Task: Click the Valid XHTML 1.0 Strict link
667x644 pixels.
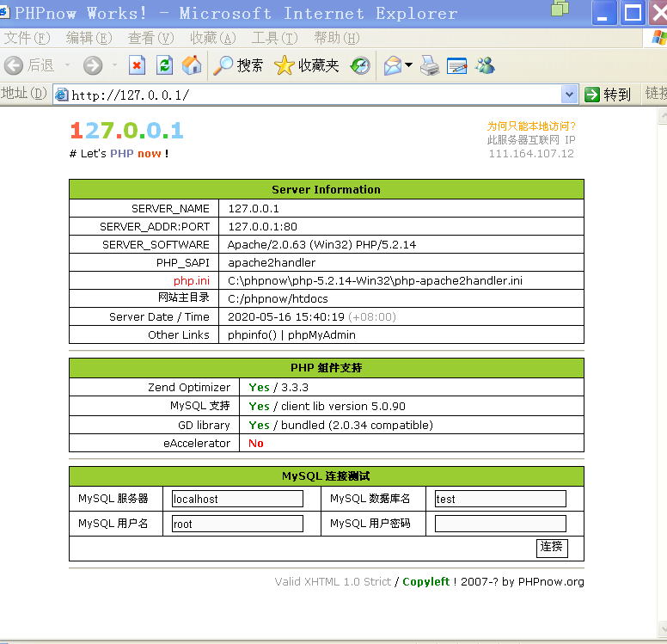Action: tap(333, 581)
